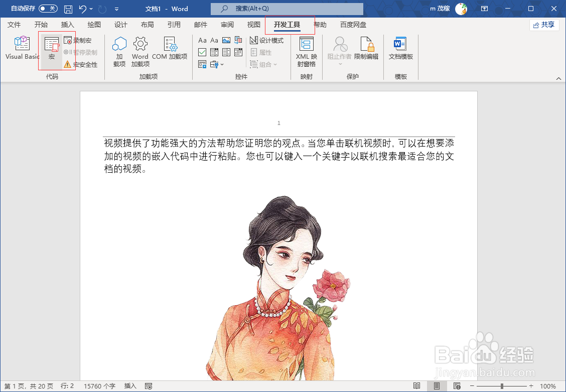Click the search box 搜索(Alt+Q)

287,9
